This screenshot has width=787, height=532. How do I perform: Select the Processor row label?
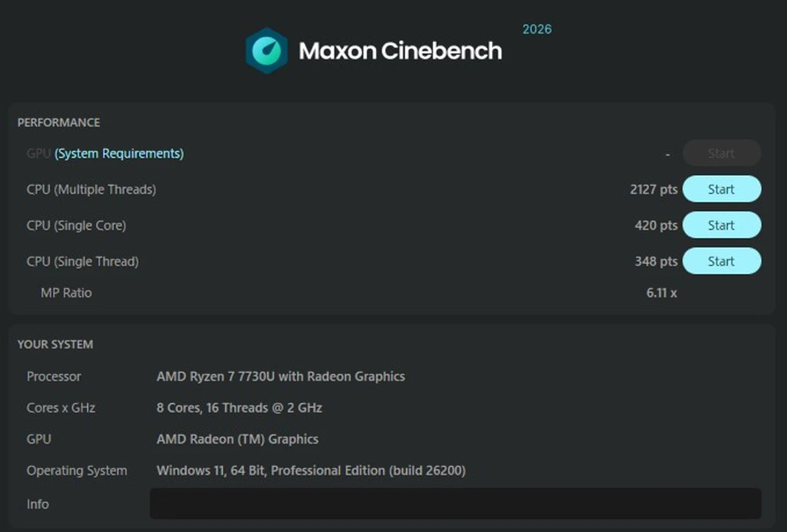[x=53, y=376]
